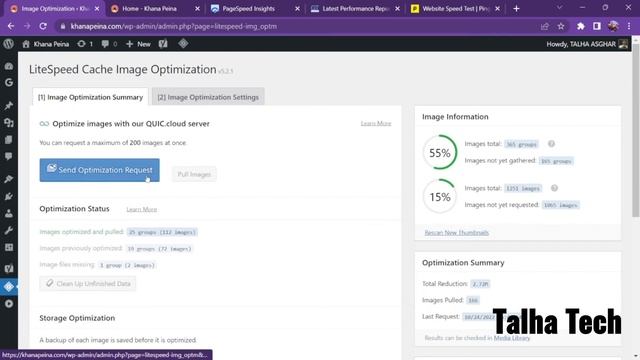This screenshot has width=640, height=360.
Task: Switch to Image Optimization Summary tab
Action: [x=90, y=97]
